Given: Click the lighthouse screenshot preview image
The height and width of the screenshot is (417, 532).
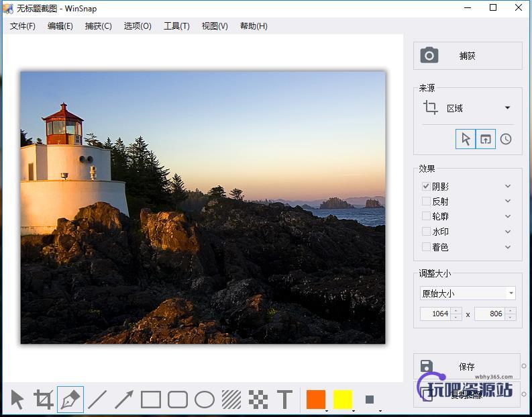Looking at the screenshot, I should (203, 207).
